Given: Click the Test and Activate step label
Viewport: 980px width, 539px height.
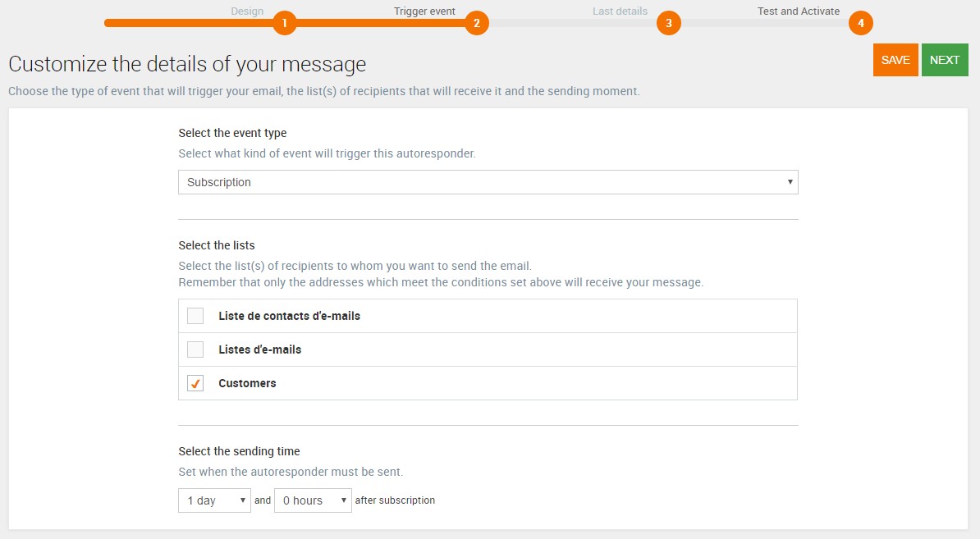Looking at the screenshot, I should click(798, 11).
